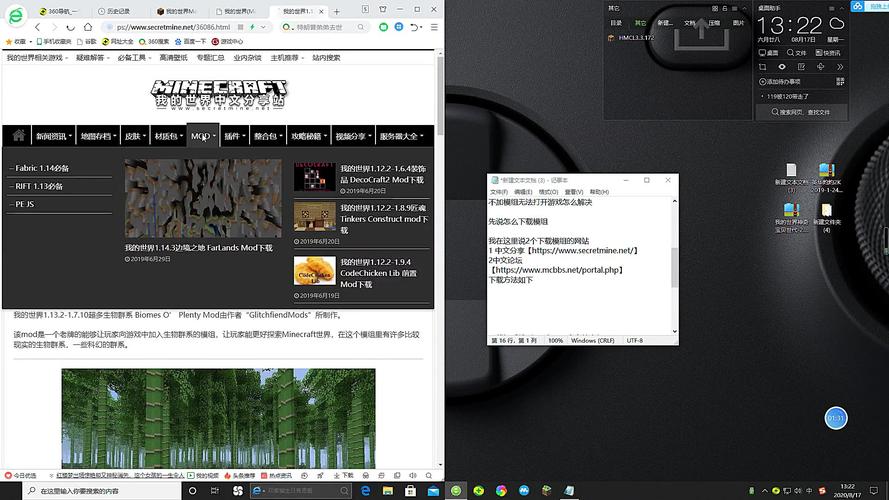Click the round 01:31 recording timer button
The image size is (889, 500).
[836, 418]
